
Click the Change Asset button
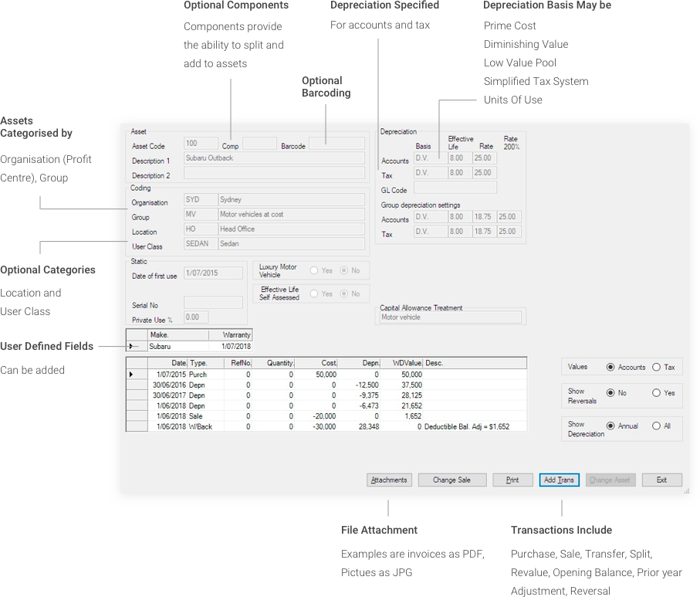(x=610, y=480)
